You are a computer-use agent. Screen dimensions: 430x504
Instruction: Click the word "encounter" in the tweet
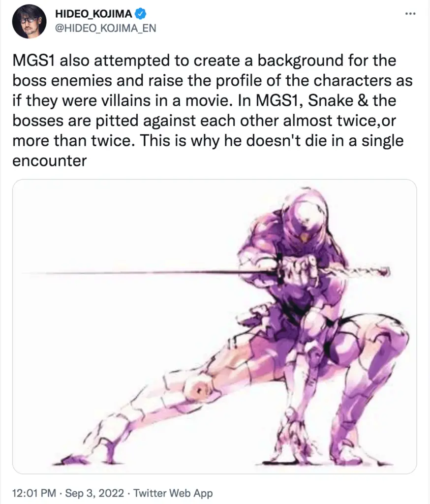pyautogui.click(x=50, y=160)
